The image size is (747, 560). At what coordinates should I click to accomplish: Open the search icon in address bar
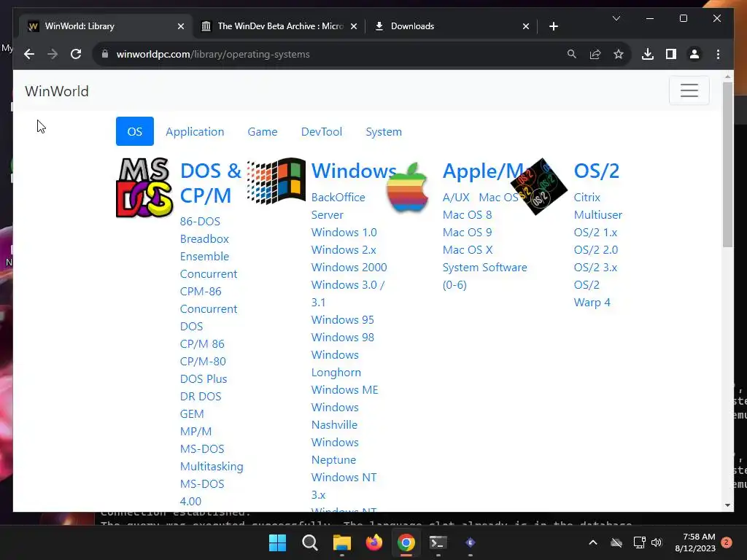572,54
